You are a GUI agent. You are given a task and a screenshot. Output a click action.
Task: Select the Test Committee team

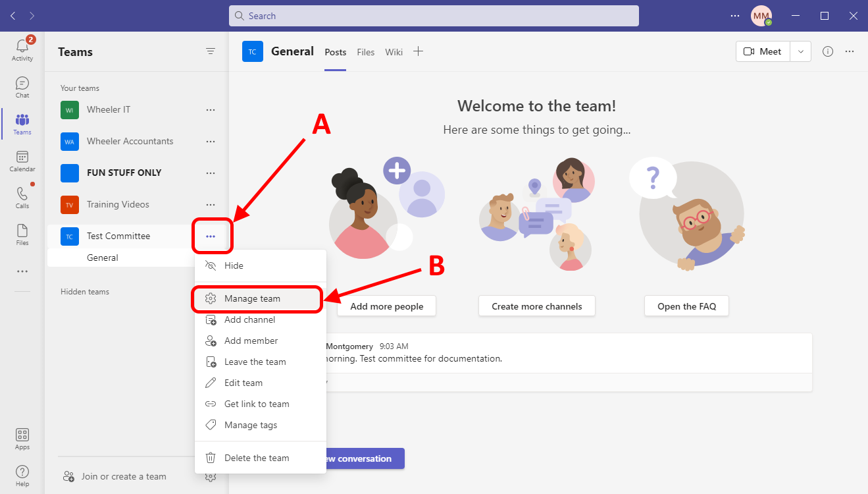118,236
